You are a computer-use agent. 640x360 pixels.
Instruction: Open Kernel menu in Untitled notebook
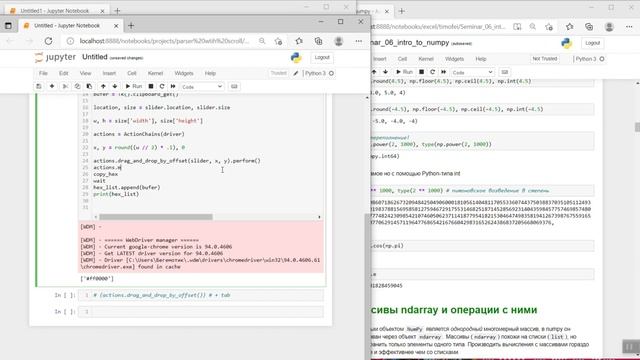pyautogui.click(x=155, y=73)
